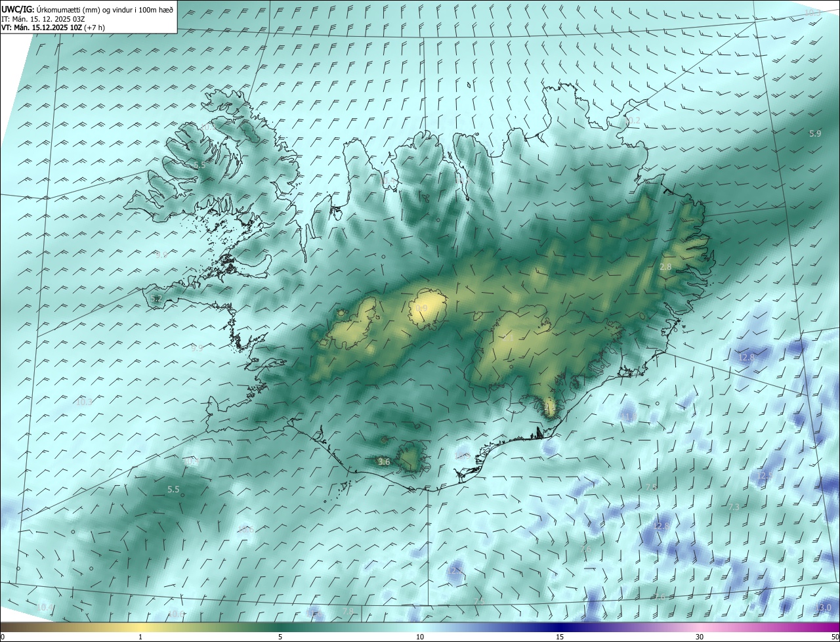Click the yellow section of the colour bar
The image size is (840, 642).
click(140, 627)
